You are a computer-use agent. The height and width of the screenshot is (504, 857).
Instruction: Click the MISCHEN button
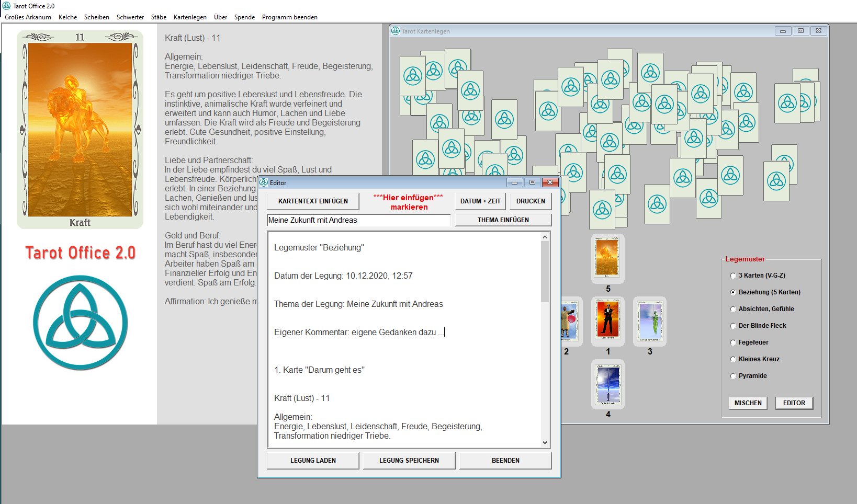click(x=748, y=403)
